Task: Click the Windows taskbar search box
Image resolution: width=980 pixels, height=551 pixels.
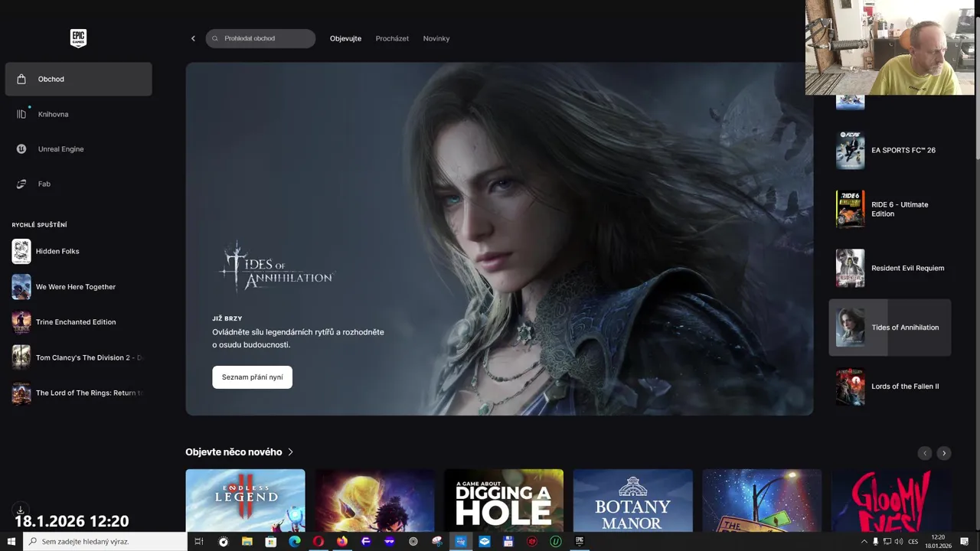Action: (105, 541)
